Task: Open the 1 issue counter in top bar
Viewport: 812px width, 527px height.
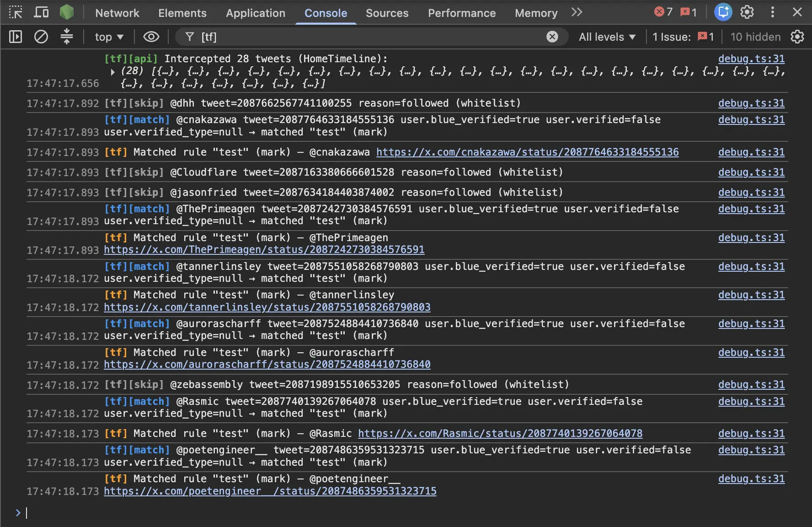Action: 689,12
